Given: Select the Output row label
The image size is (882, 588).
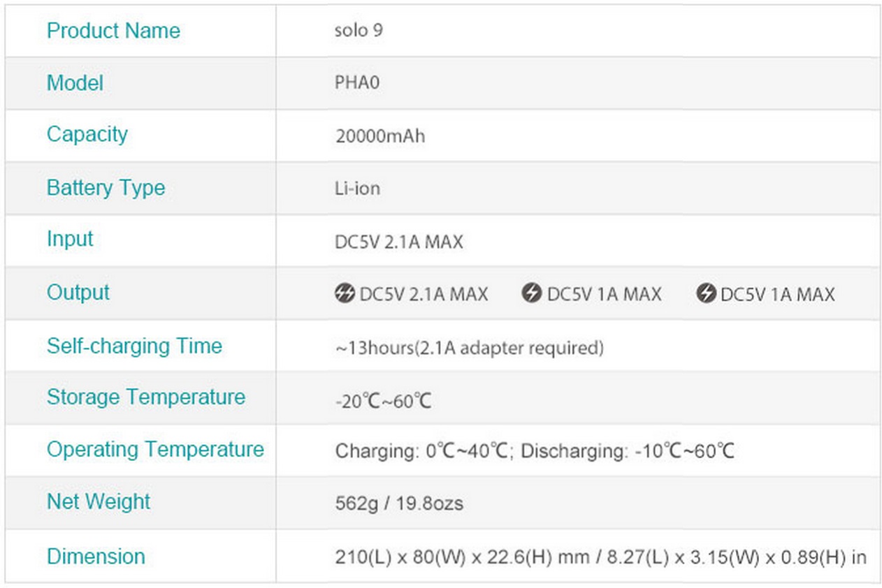Looking at the screenshot, I should click(x=78, y=292).
